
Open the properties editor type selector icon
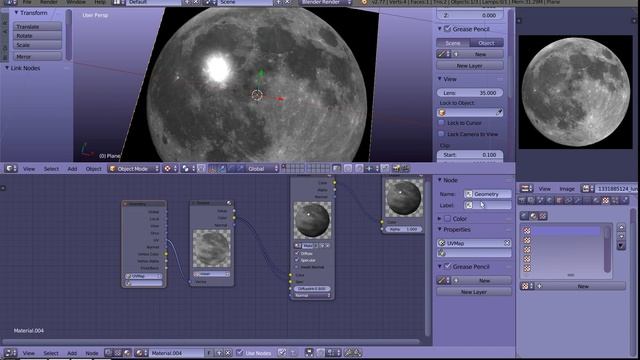pyautogui.click(x=527, y=189)
